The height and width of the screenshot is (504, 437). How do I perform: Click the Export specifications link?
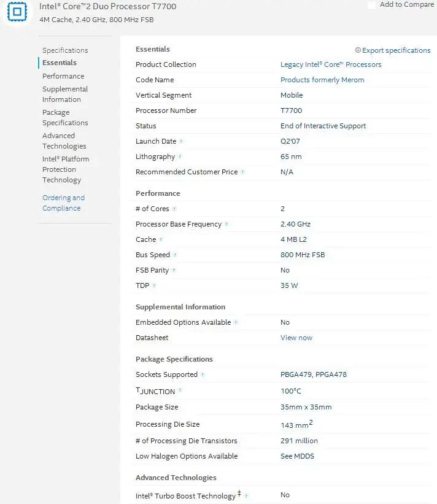tap(396, 50)
